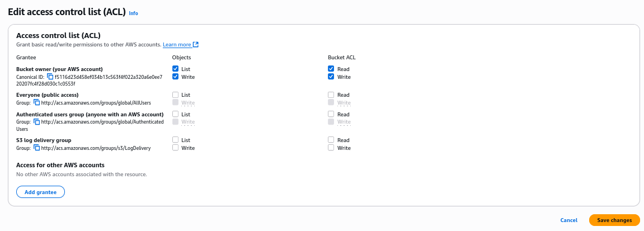The height and width of the screenshot is (231, 644).
Task: Cancel the ACL edit
Action: [569, 220]
